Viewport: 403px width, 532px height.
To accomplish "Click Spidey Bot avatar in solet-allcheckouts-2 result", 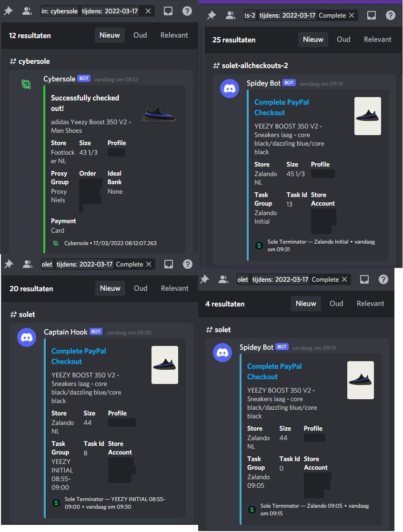I will pos(230,89).
